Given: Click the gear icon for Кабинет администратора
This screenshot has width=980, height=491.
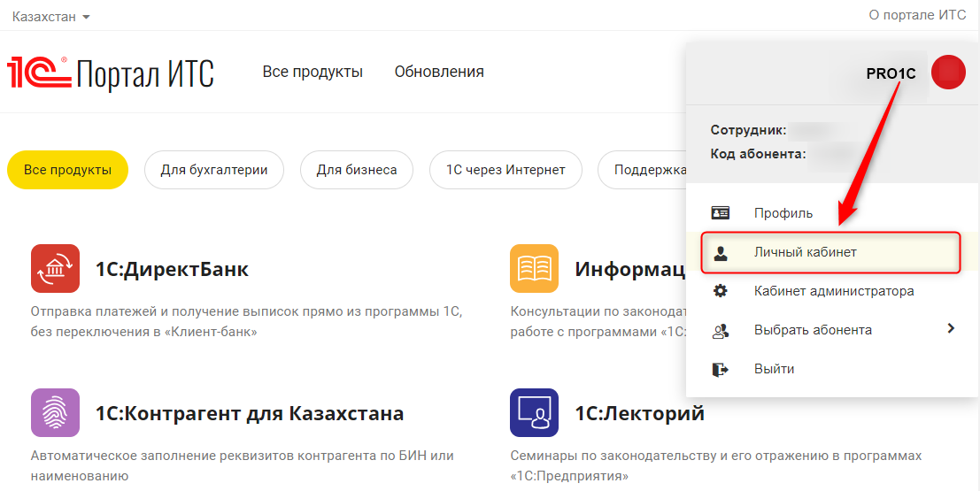Looking at the screenshot, I should [721, 291].
